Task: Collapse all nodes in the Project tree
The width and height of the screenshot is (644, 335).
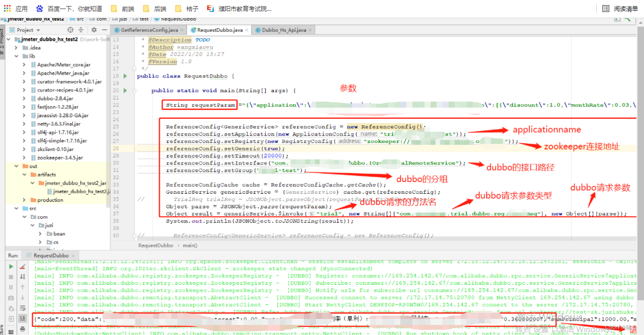Action: pos(81,30)
